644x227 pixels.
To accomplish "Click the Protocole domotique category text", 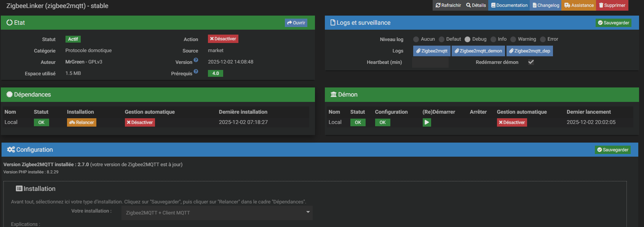I will tap(88, 51).
